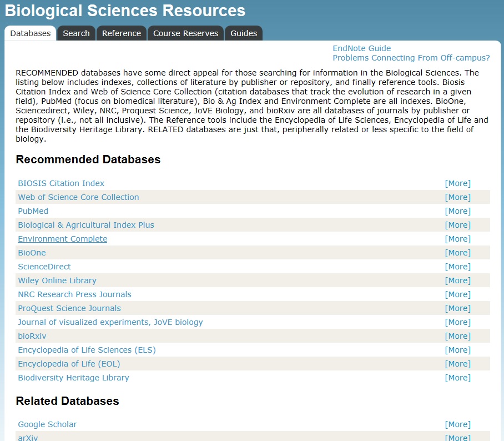Image resolution: width=504 pixels, height=441 pixels.
Task: Click the Recommended Databases heading
Action: [x=88, y=159]
